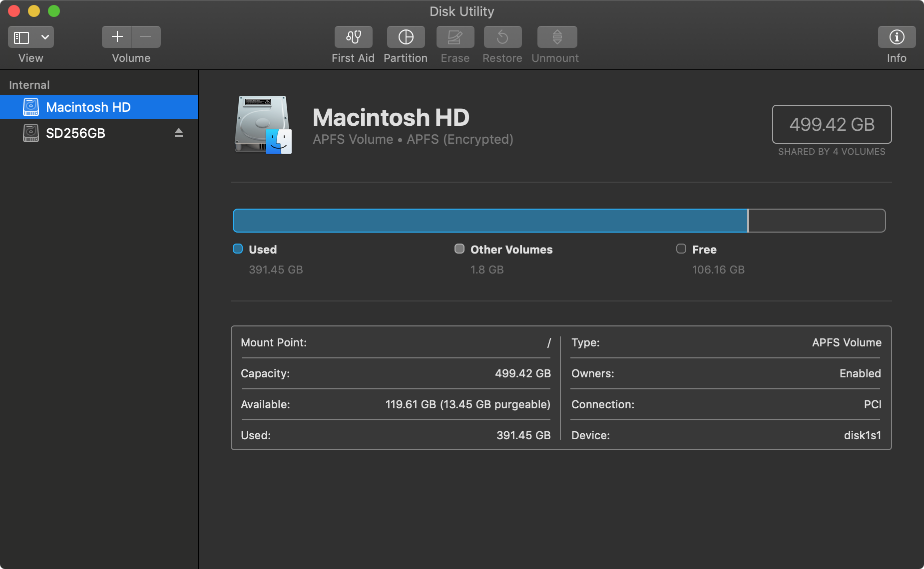The width and height of the screenshot is (924, 569).
Task: Click the APFS Volume • APFS (Encrypted) subtitle
Action: click(x=413, y=139)
